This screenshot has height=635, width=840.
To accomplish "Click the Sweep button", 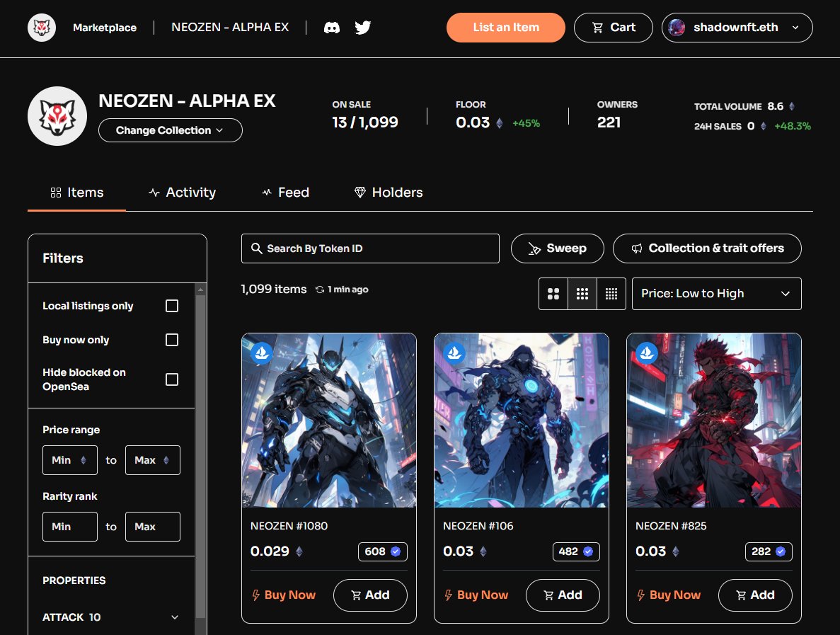I will [x=557, y=248].
